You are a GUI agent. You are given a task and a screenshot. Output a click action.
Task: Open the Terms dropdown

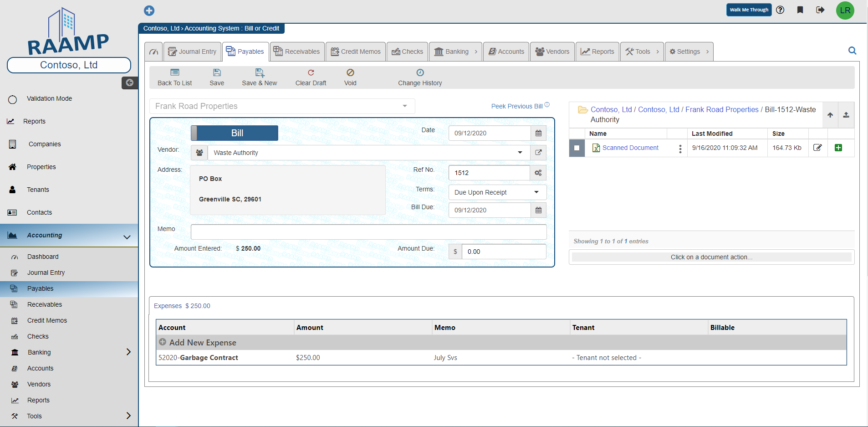click(x=497, y=192)
